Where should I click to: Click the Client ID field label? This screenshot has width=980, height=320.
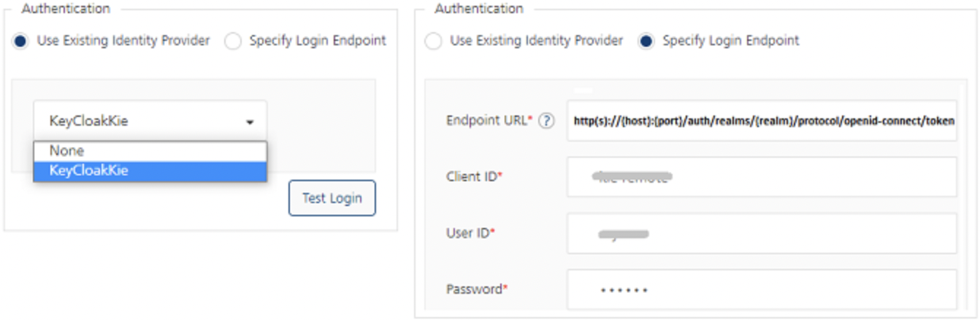pyautogui.click(x=472, y=177)
